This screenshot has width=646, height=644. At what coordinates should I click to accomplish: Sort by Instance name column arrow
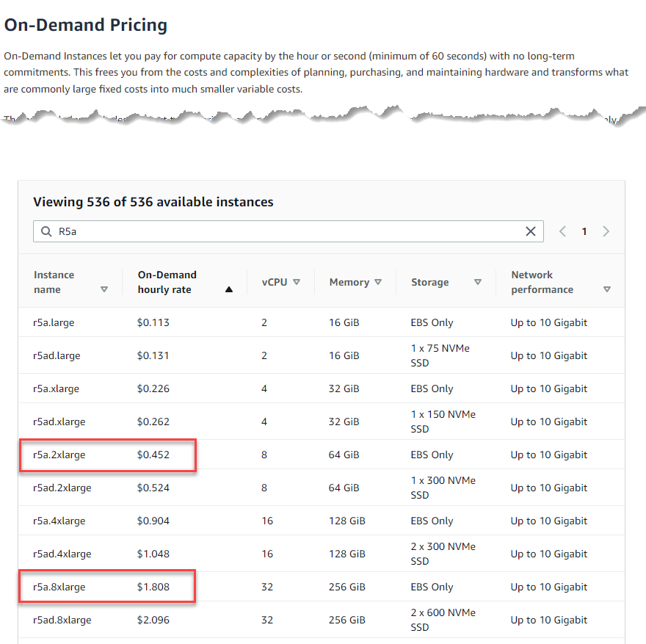coord(104,289)
